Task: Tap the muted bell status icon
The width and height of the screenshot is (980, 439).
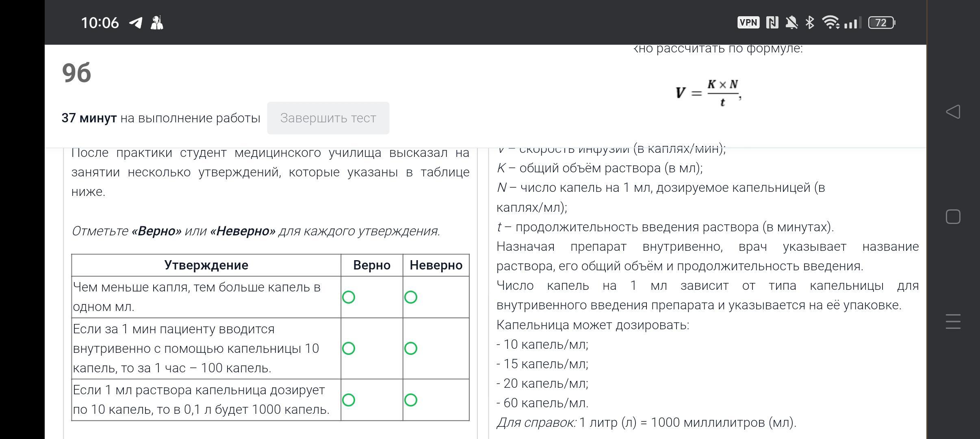Action: point(791,22)
